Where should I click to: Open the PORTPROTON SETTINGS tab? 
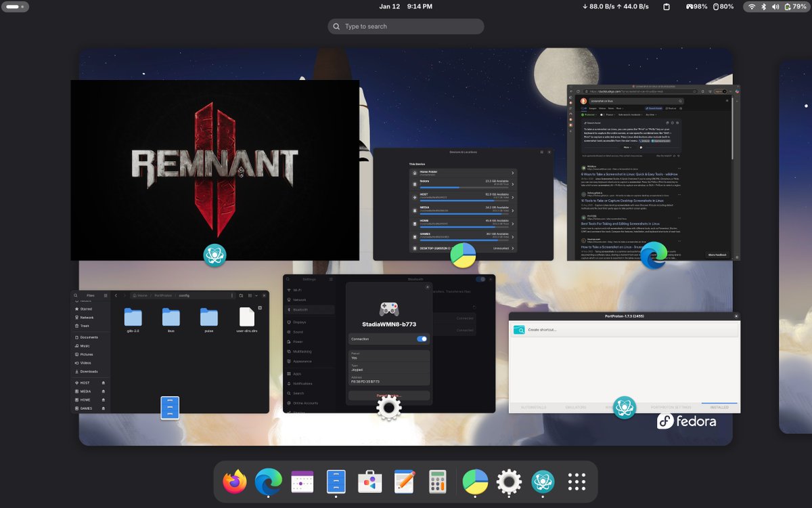tap(671, 407)
